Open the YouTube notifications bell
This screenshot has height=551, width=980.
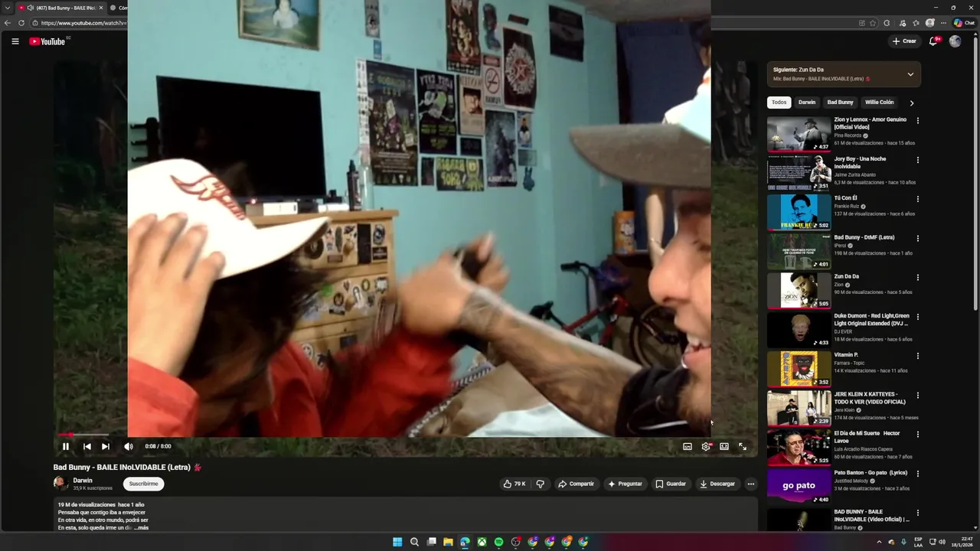[933, 41]
